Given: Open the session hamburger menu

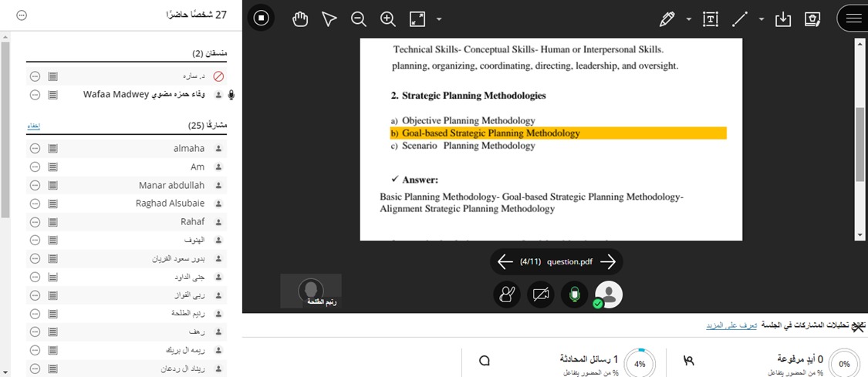Looking at the screenshot, I should pos(853,19).
